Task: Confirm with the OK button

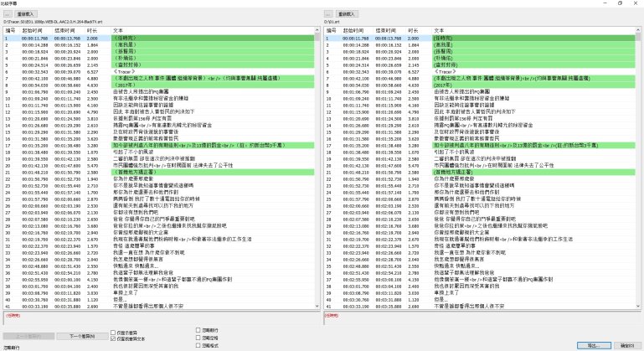Action: tap(627, 345)
